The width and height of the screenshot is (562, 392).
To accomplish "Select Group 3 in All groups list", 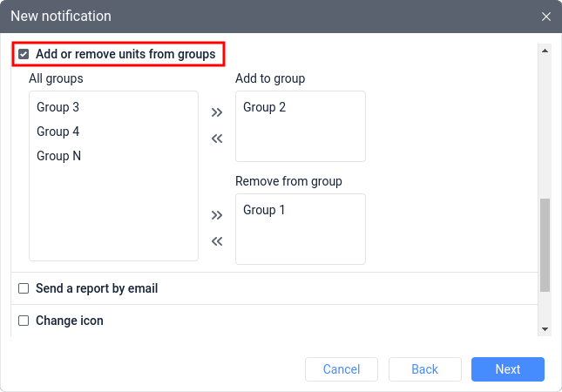I will click(58, 107).
